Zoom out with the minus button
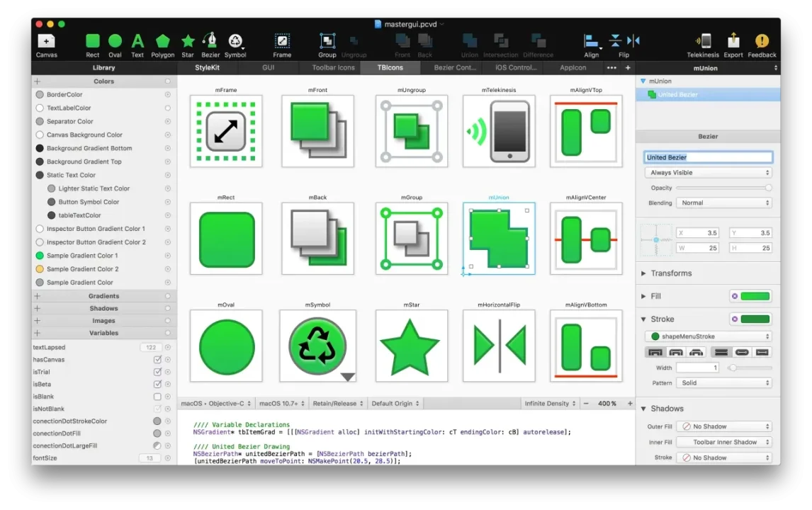This screenshot has width=812, height=510. coord(586,403)
